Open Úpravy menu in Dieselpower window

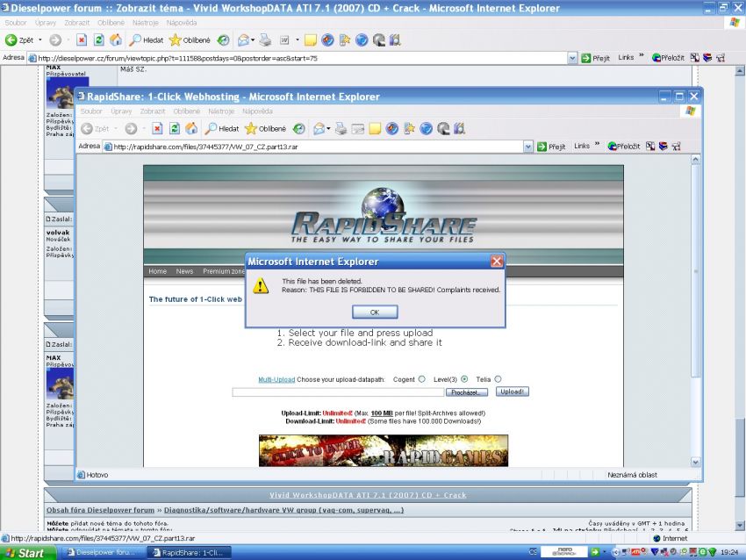click(x=45, y=22)
